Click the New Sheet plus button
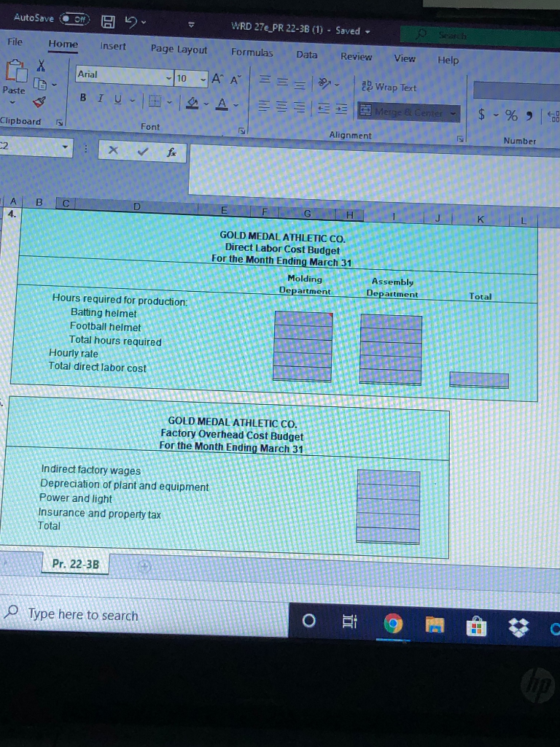The image size is (560, 747). point(145,566)
